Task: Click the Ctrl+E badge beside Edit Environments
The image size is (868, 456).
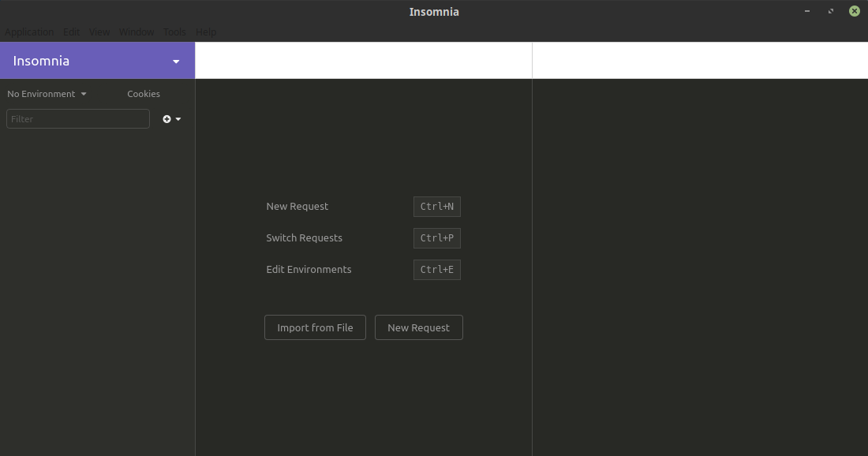Action: click(x=436, y=269)
